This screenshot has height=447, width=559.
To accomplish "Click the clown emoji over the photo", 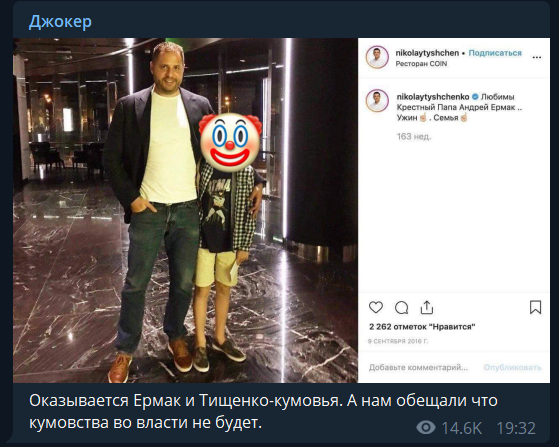I will 230,143.
